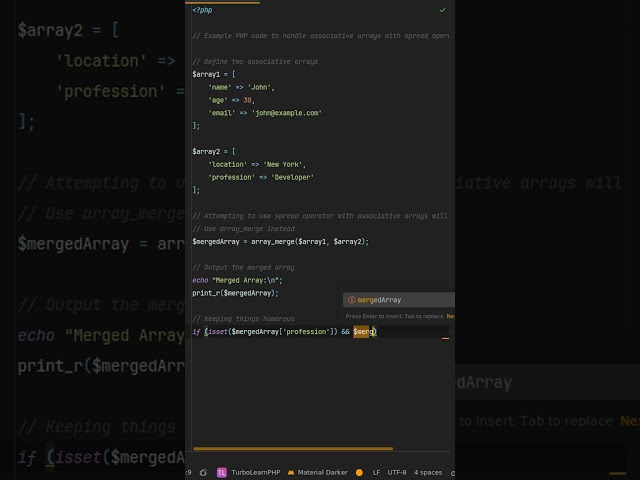Click the 'Developer' string value
The image size is (640, 480).
click(x=292, y=177)
